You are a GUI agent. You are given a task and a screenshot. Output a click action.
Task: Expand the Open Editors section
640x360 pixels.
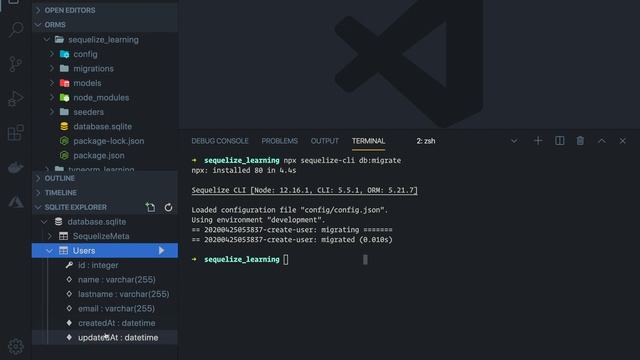105,10
